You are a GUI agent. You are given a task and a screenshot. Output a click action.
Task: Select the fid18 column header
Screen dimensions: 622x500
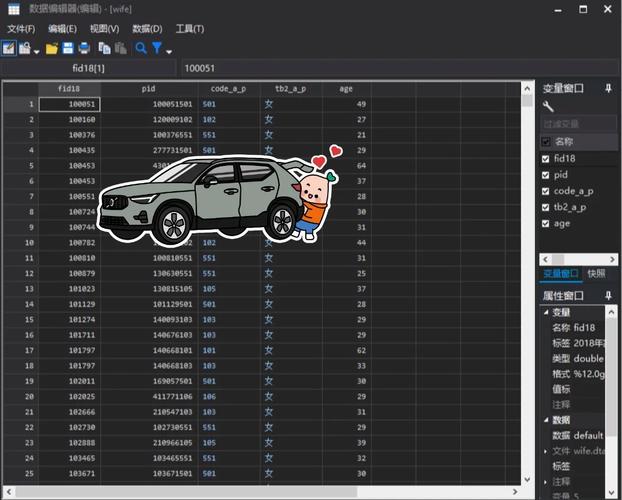(69, 88)
